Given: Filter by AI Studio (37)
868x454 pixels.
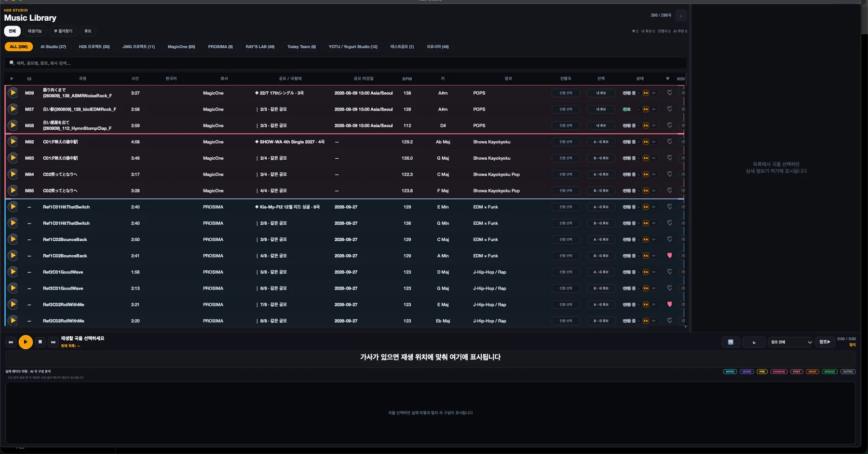Looking at the screenshot, I should pyautogui.click(x=53, y=47).
